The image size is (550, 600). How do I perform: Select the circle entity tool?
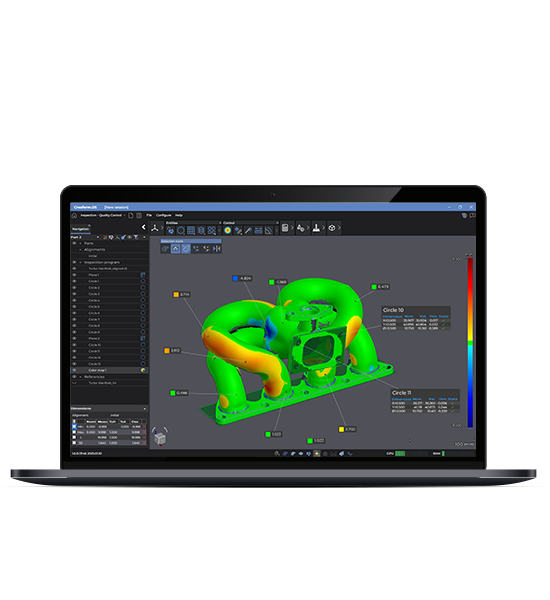point(181,230)
